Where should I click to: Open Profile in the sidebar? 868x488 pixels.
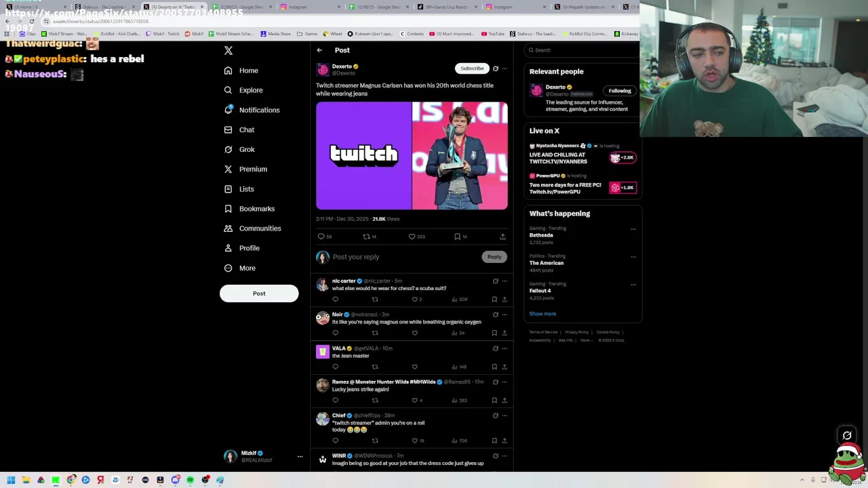point(242,248)
